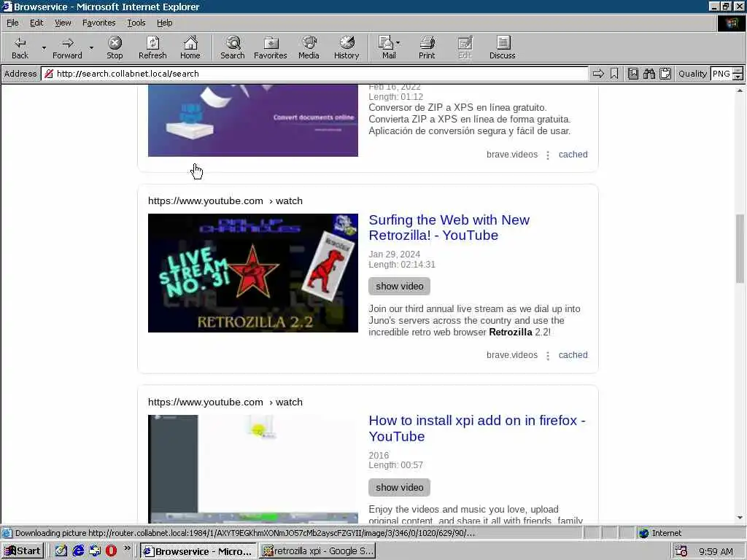The image size is (747, 560).
Task: Expand the quick launch overflow chevron
Action: pyautogui.click(x=127, y=548)
